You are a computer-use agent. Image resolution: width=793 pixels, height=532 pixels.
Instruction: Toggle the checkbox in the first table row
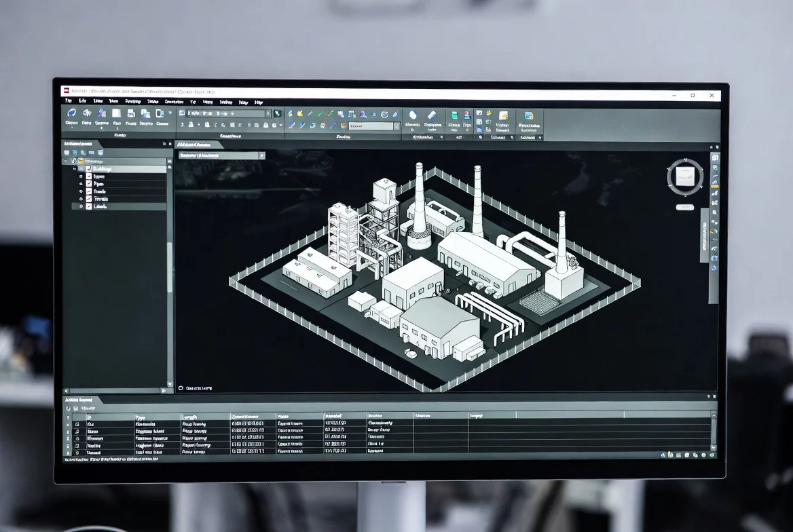[77, 424]
